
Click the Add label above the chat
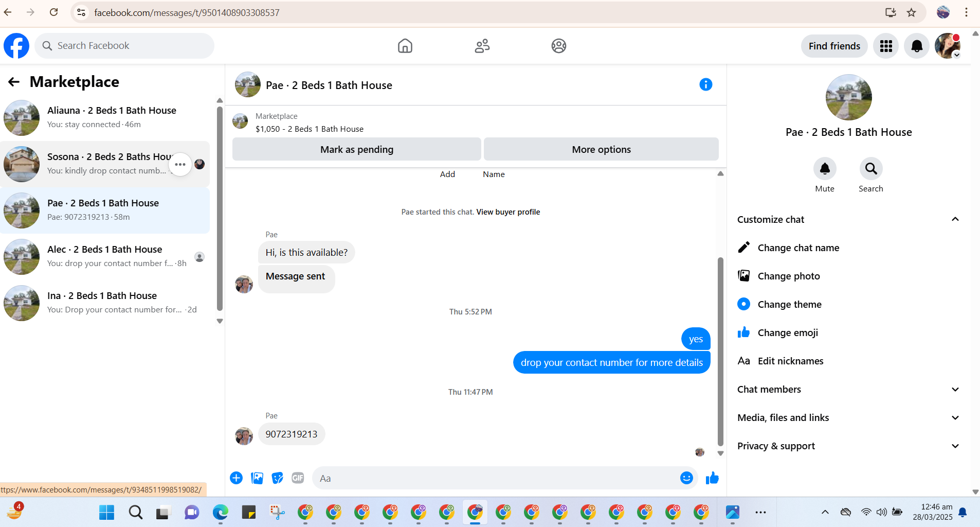447,174
